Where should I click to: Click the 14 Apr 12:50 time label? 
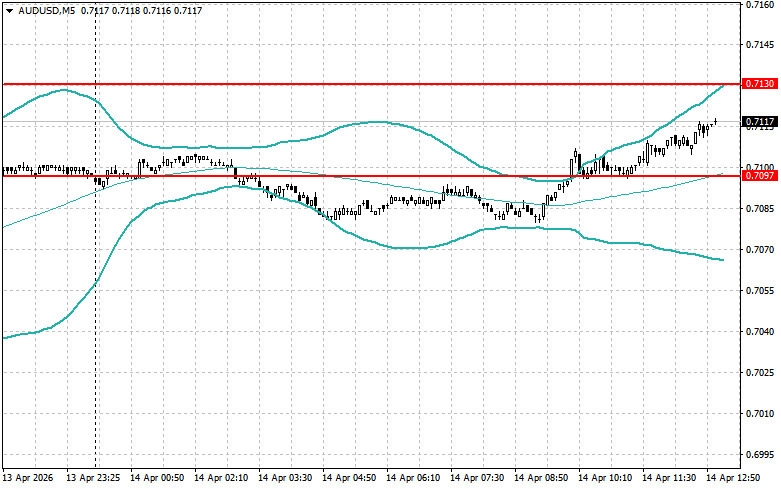(733, 478)
